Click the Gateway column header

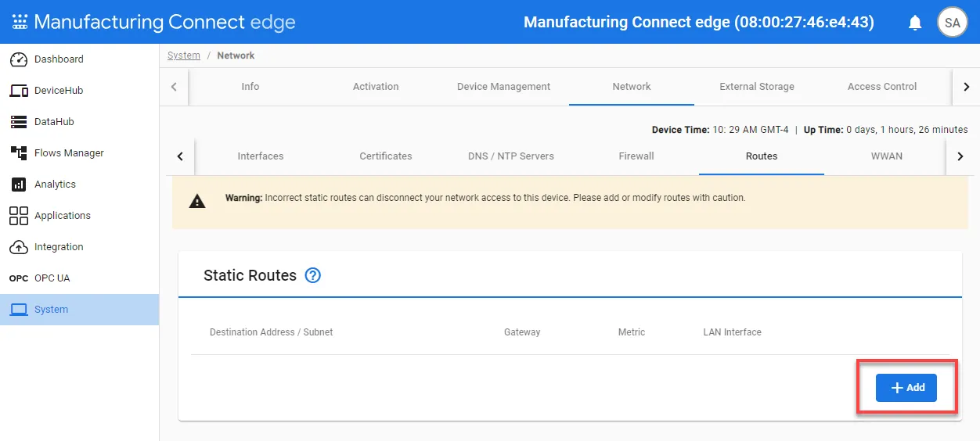click(x=522, y=332)
